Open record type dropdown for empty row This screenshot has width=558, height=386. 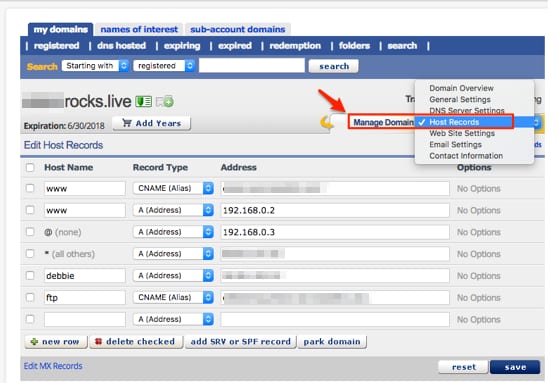(173, 319)
